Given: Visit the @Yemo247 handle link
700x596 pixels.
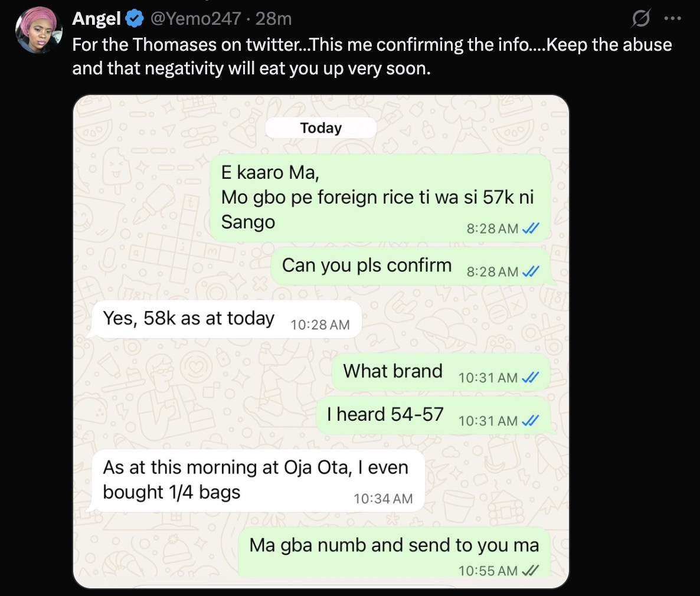Looking at the screenshot, I should click(x=195, y=19).
